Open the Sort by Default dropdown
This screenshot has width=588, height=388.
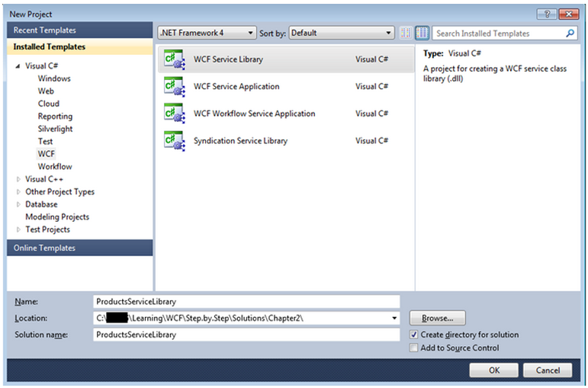coord(342,33)
